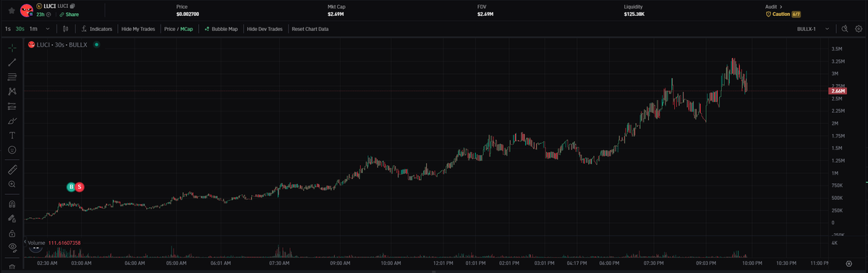
Task: Select the Text annotation tool
Action: click(x=12, y=135)
